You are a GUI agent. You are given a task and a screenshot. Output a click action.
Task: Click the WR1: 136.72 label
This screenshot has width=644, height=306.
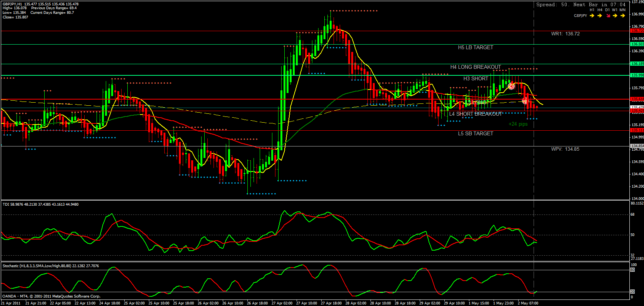565,34
